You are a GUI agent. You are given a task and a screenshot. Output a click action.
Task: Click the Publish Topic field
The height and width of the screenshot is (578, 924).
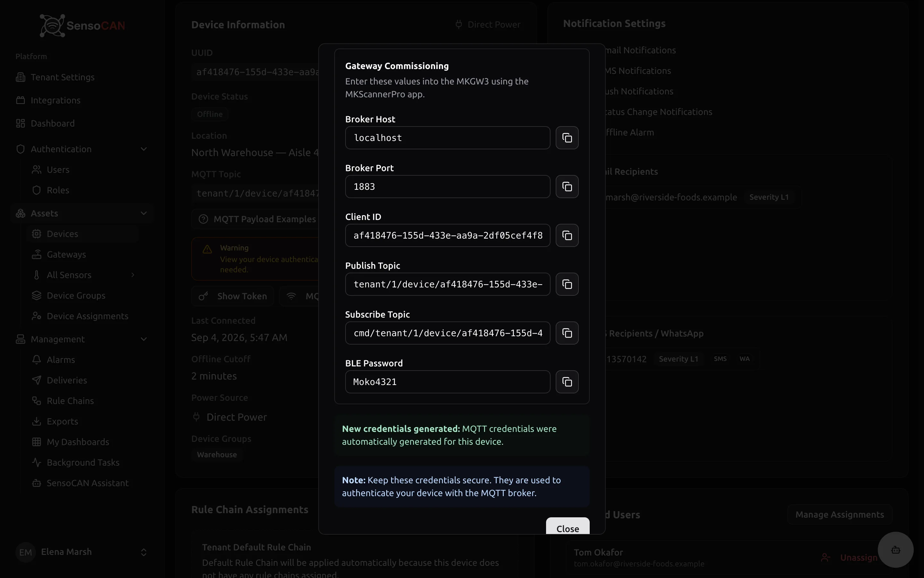[448, 284]
